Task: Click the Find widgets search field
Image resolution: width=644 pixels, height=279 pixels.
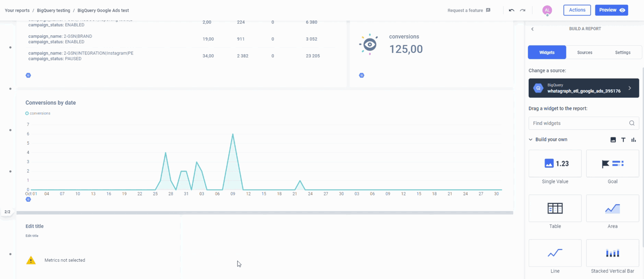Action: click(x=579, y=123)
